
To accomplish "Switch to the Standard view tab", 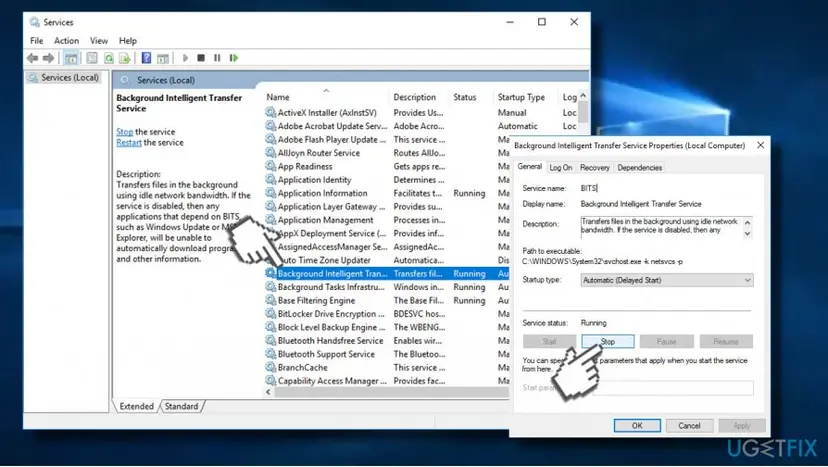I will pyautogui.click(x=182, y=406).
